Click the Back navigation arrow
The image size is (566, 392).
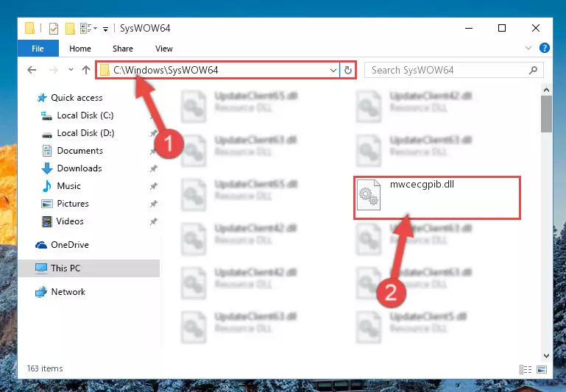click(x=32, y=70)
